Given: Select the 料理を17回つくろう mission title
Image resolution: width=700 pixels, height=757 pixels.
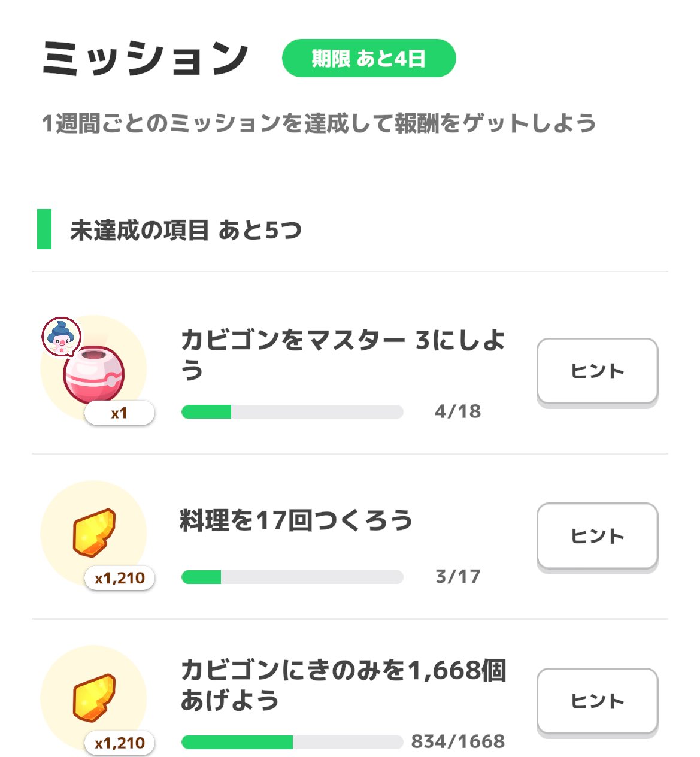Looking at the screenshot, I should 296,520.
